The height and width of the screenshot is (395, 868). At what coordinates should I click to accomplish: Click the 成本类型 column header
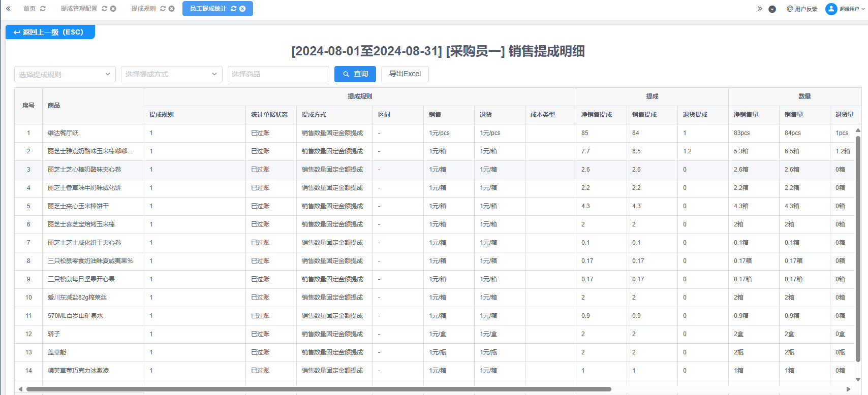551,115
